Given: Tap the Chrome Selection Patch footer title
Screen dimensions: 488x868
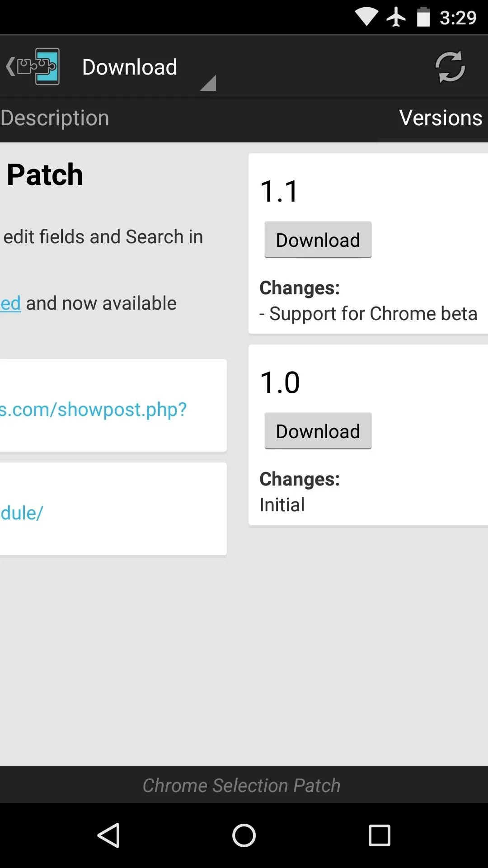Looking at the screenshot, I should pyautogui.click(x=242, y=786).
